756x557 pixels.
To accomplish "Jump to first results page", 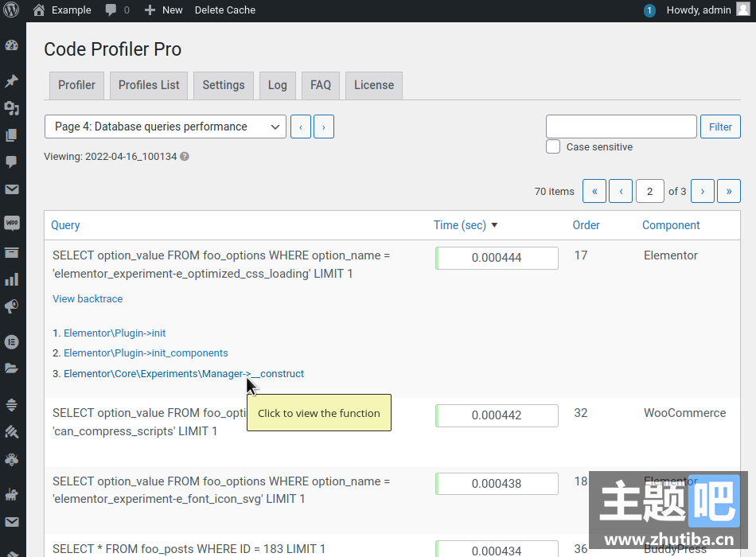I will click(594, 192).
